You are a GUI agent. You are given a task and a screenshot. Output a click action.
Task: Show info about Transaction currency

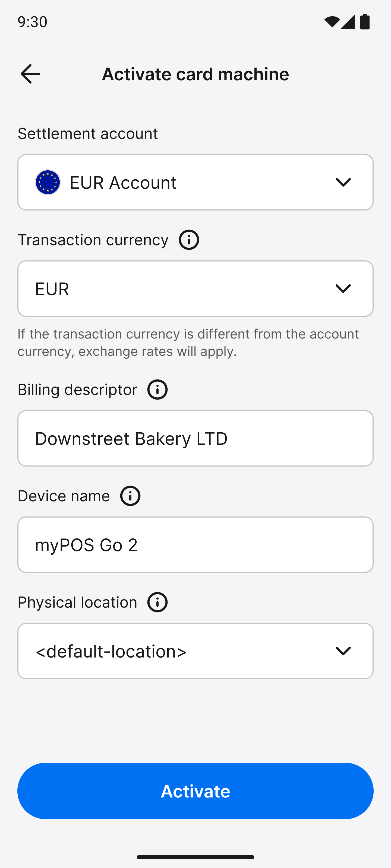pos(189,240)
